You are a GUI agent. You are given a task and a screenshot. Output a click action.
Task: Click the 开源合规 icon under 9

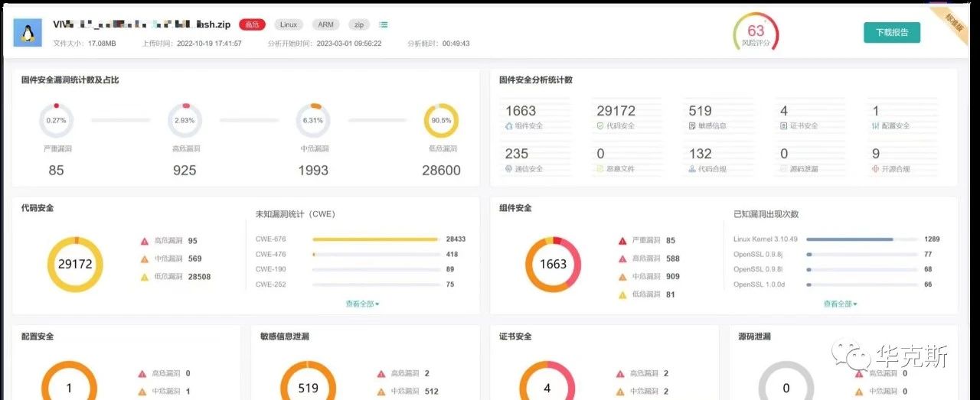[875, 169]
